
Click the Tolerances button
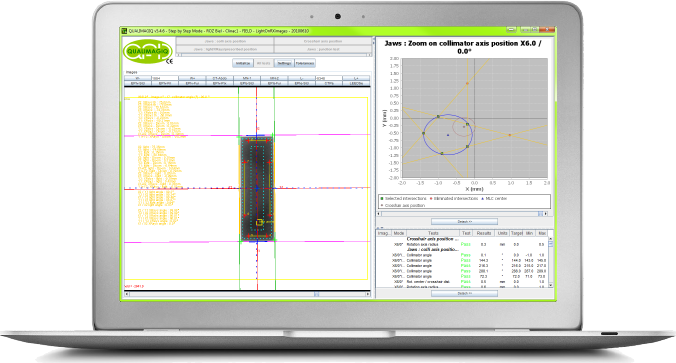coord(305,63)
